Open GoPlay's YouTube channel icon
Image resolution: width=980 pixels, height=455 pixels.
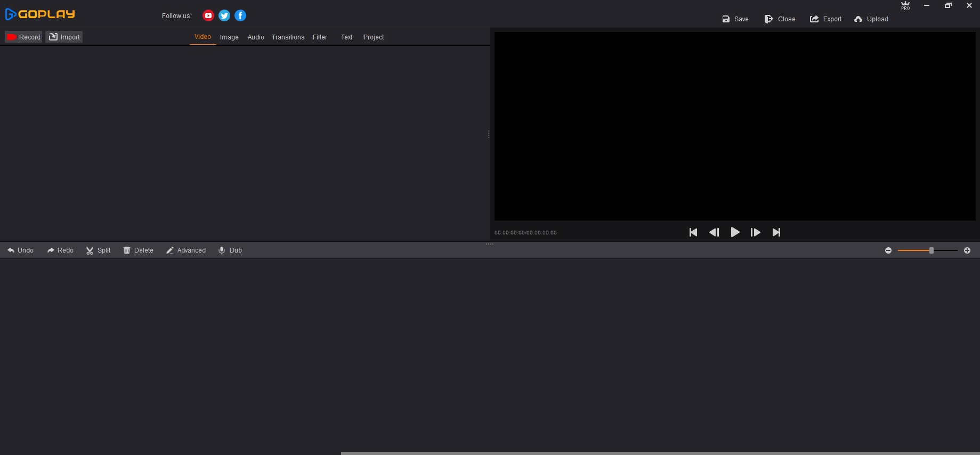click(208, 15)
